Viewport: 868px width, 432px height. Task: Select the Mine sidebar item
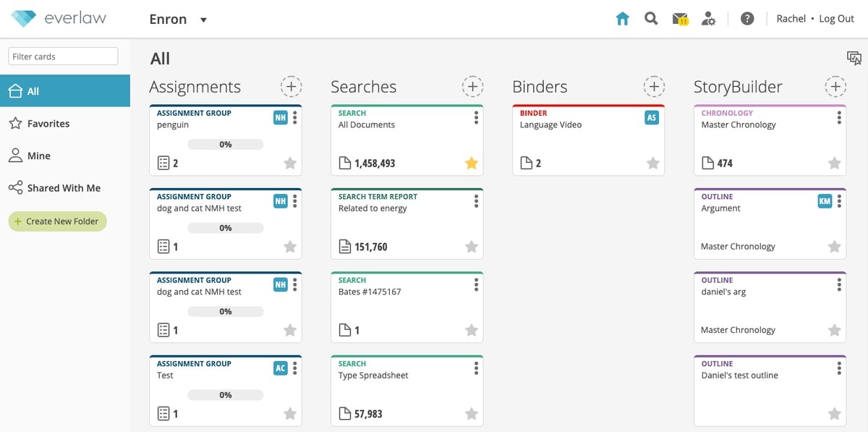coord(65,156)
